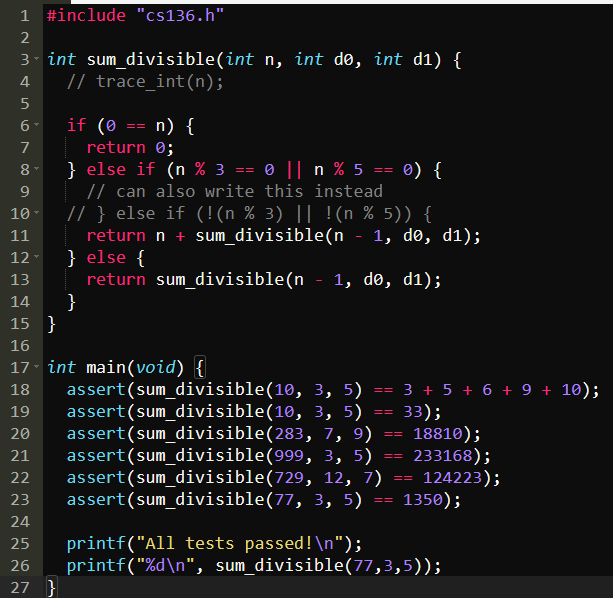Viewport: 613px width, 598px height.
Task: Click the "%d\n" format string on line 26
Action: click(170, 565)
